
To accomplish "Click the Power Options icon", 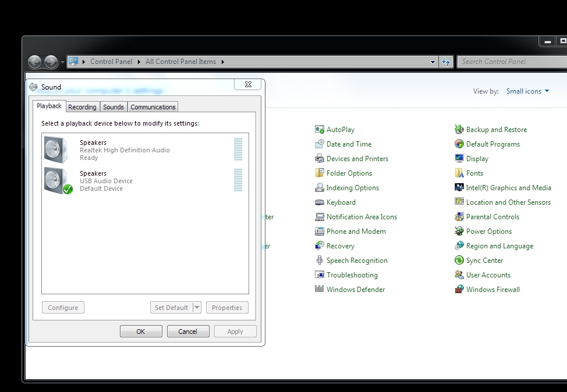I will click(459, 231).
